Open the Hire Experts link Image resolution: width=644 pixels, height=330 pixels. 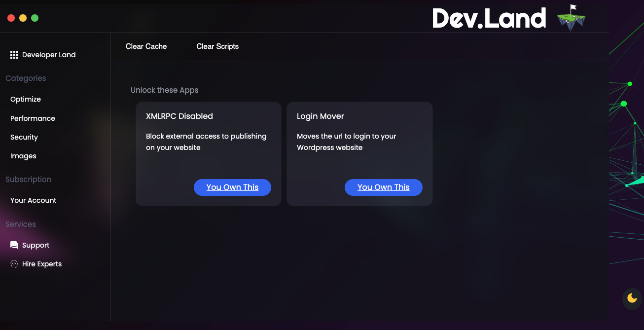[42, 264]
